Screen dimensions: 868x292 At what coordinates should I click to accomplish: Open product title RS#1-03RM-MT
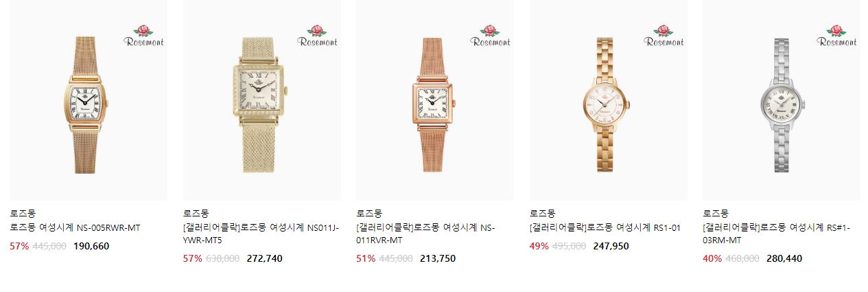coord(777,234)
